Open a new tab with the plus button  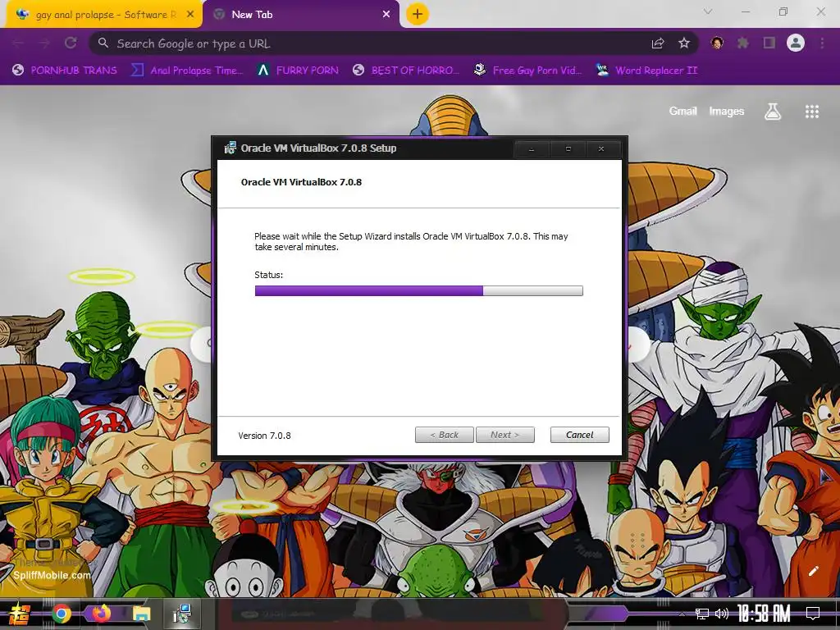[x=418, y=14]
